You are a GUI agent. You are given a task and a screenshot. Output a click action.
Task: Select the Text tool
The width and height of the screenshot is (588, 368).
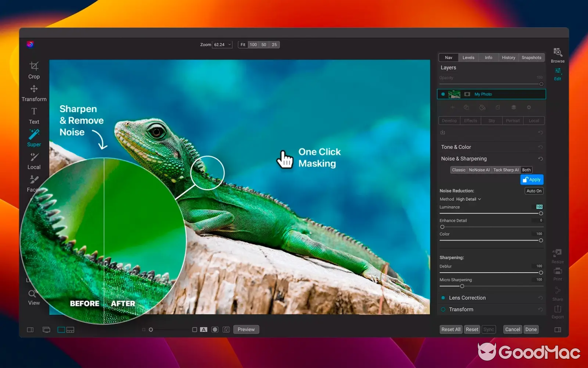(34, 115)
